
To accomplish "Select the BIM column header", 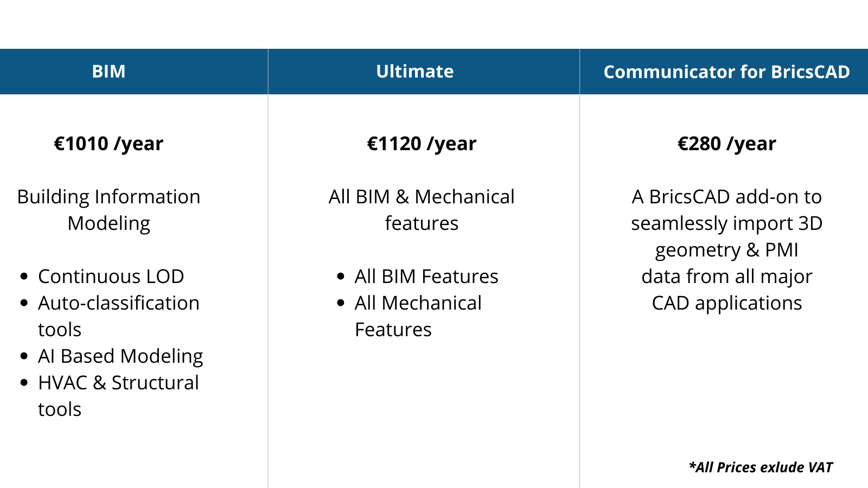I will click(x=108, y=72).
